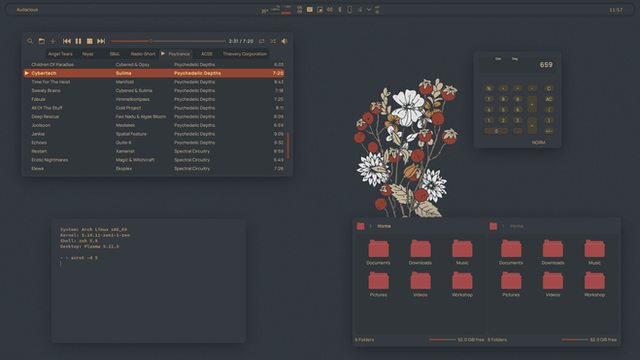Open search tool in Audacious player
Viewport: 640px width, 360px height.
tap(30, 41)
